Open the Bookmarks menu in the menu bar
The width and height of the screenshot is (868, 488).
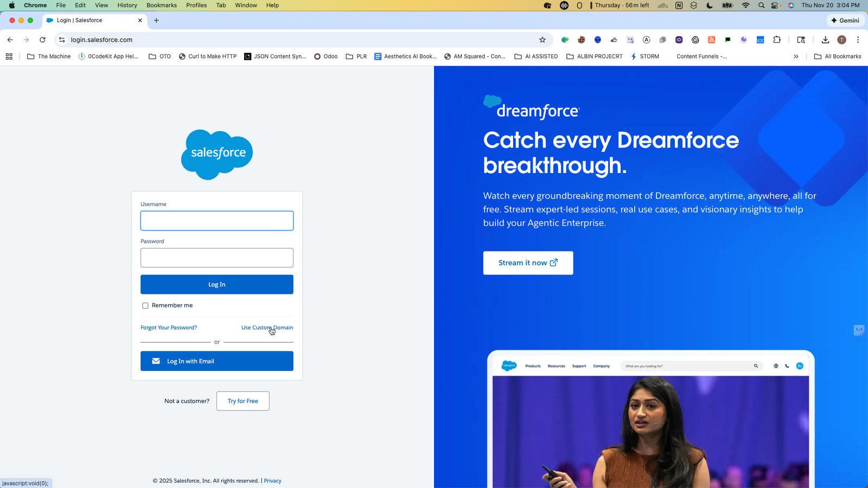coord(162,5)
